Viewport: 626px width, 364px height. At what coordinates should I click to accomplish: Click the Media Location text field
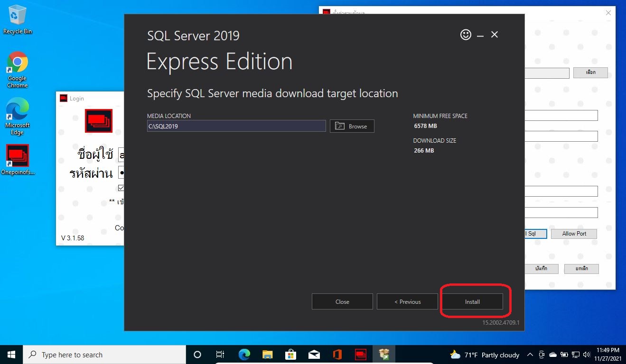236,126
